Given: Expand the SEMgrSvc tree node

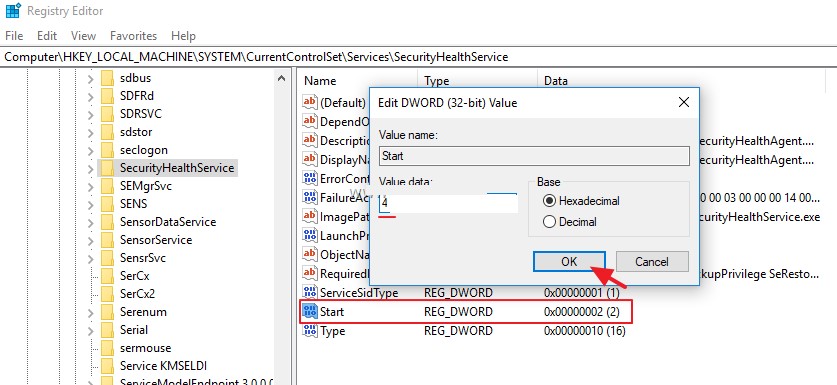Looking at the screenshot, I should [90, 186].
